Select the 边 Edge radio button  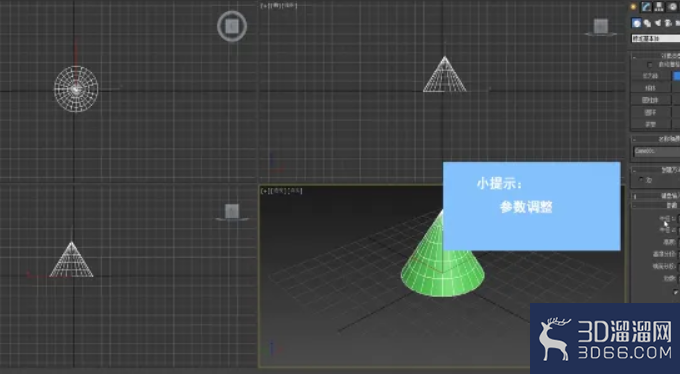[641, 180]
